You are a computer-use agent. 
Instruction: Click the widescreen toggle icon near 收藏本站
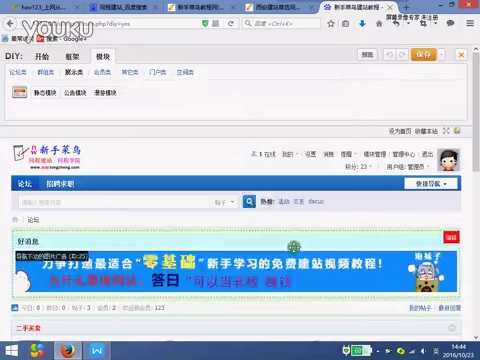446,131
